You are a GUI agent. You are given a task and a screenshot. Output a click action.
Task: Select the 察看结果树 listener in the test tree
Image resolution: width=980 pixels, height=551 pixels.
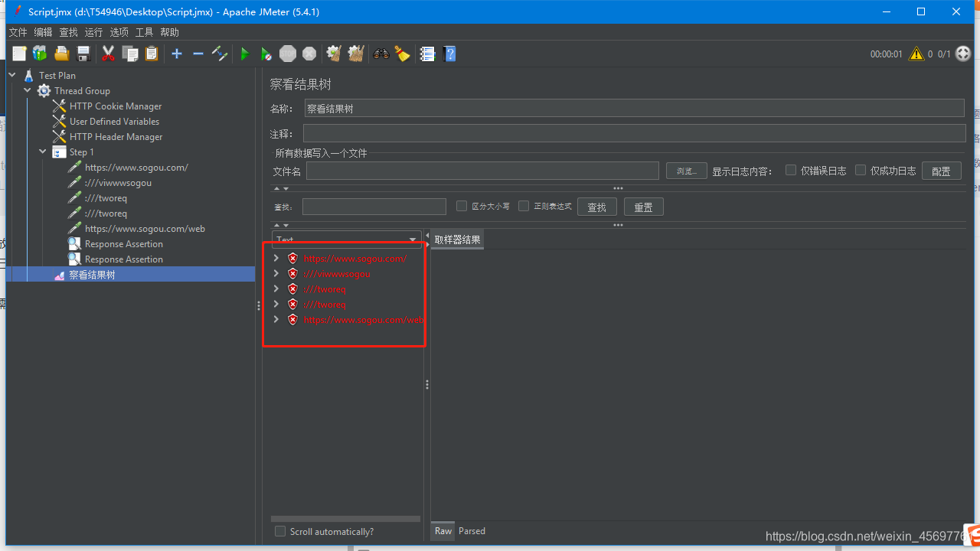click(92, 275)
